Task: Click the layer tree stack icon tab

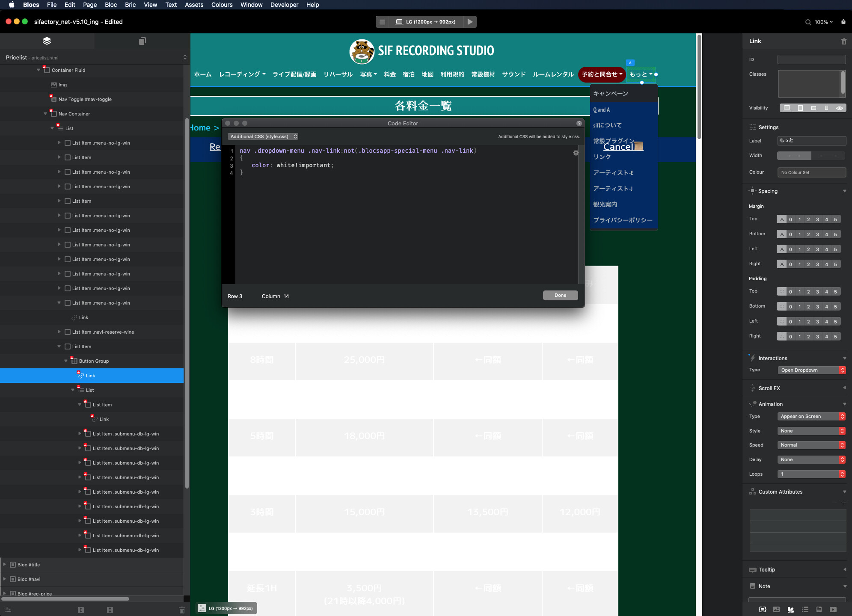Action: pyautogui.click(x=47, y=41)
